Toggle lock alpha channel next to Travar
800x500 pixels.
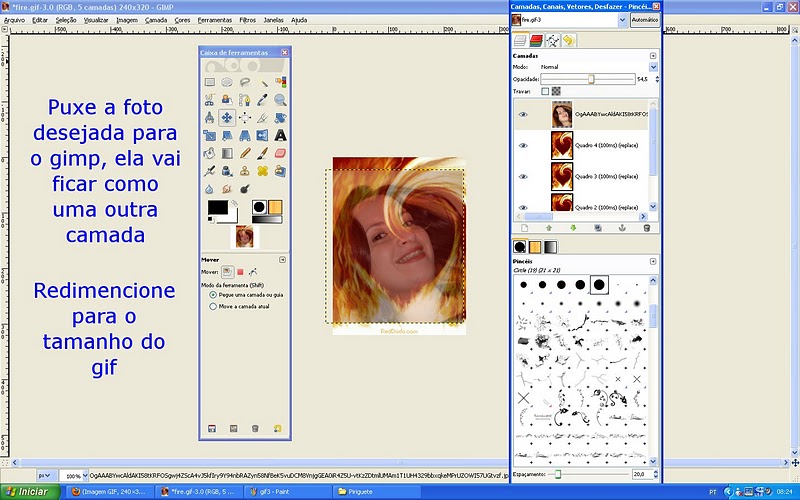(x=556, y=91)
